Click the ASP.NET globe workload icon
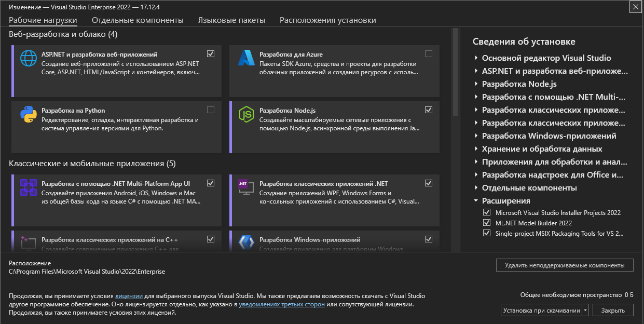The height and width of the screenshot is (324, 644). [28, 58]
